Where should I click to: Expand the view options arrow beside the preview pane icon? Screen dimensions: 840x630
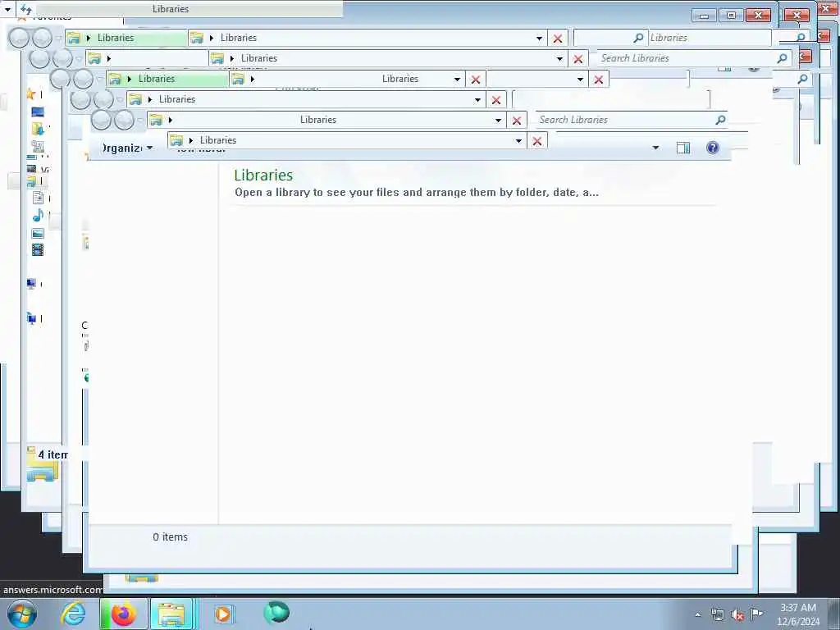pos(655,148)
